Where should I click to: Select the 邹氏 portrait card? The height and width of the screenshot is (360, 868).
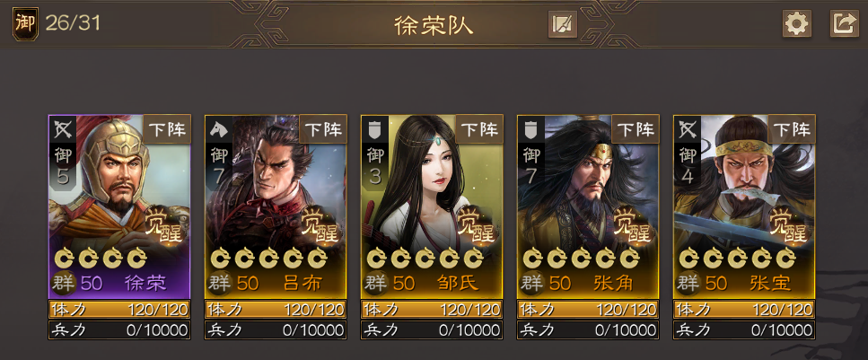[x=432, y=206]
